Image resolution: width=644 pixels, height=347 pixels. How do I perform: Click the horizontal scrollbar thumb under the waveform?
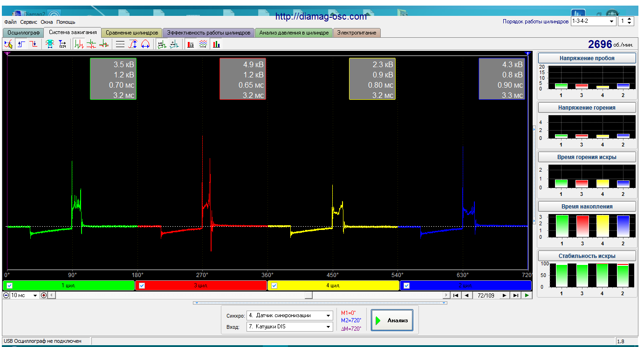308,295
